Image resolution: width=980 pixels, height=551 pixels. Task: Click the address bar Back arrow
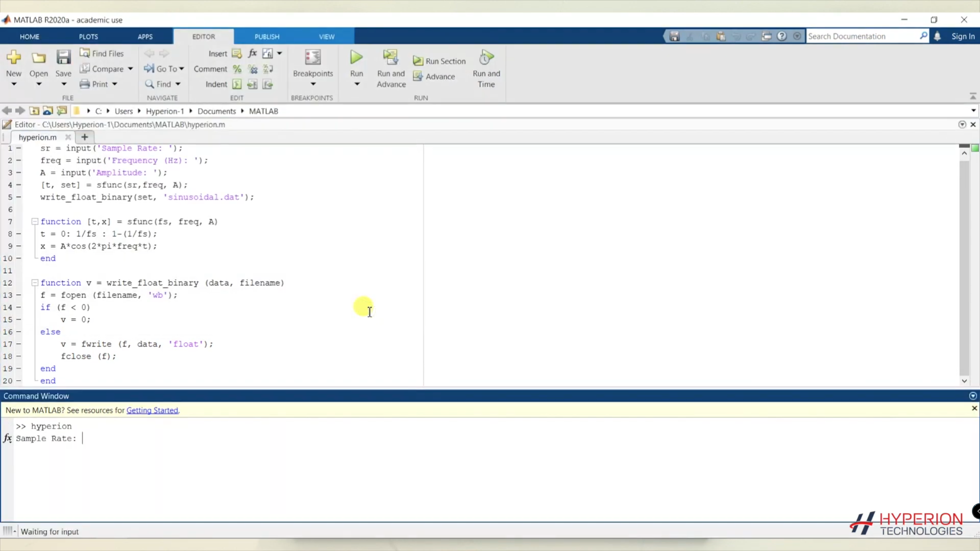coord(7,111)
